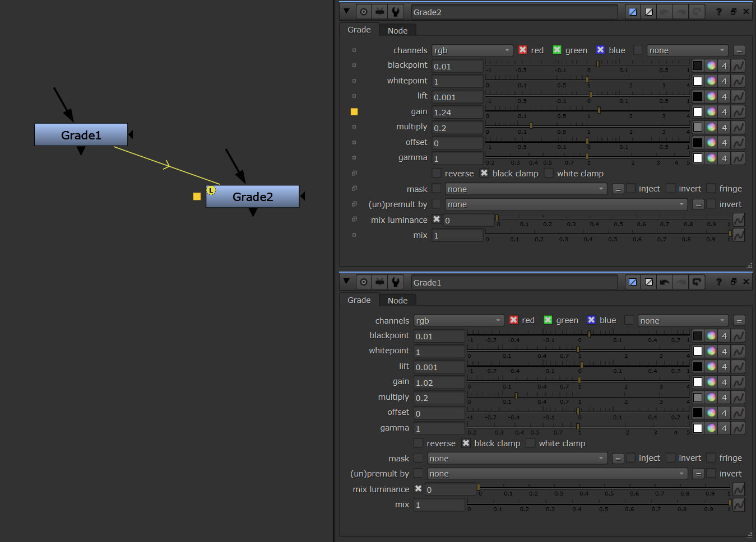Disable black clamp in Grade1 panel
The height and width of the screenshot is (542, 756).
pyautogui.click(x=466, y=443)
